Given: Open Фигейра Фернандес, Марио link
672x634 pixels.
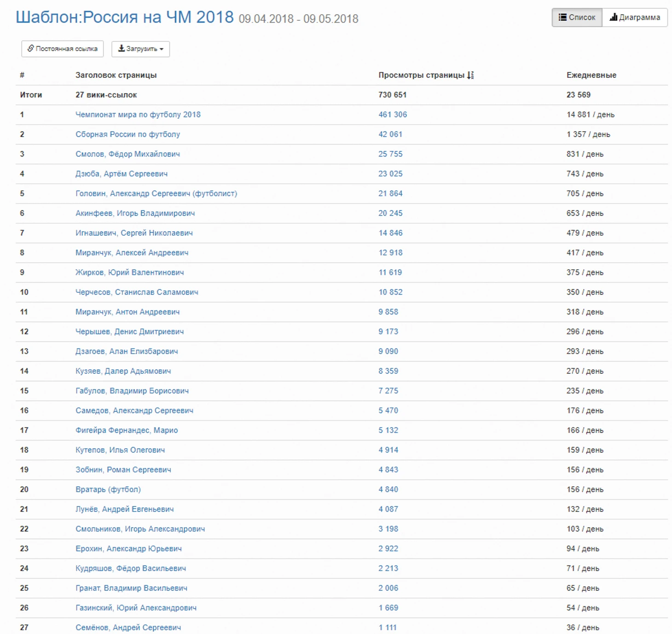Looking at the screenshot, I should (127, 430).
